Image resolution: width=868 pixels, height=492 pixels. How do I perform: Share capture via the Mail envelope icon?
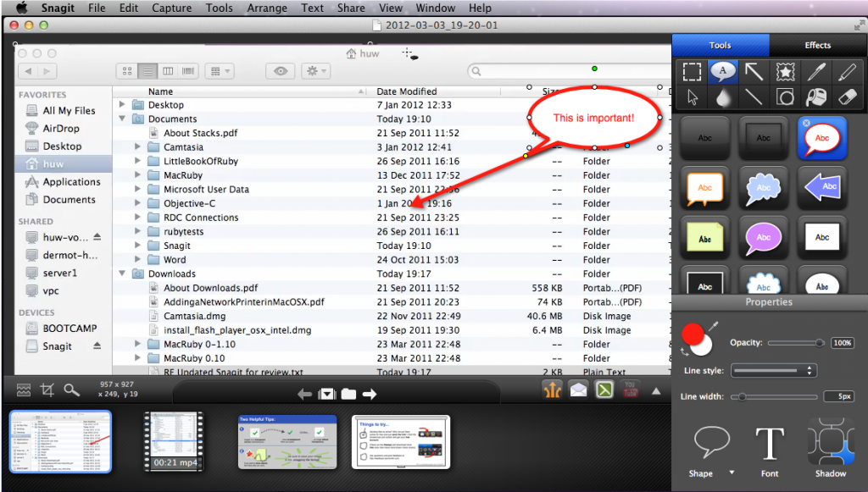coord(578,390)
